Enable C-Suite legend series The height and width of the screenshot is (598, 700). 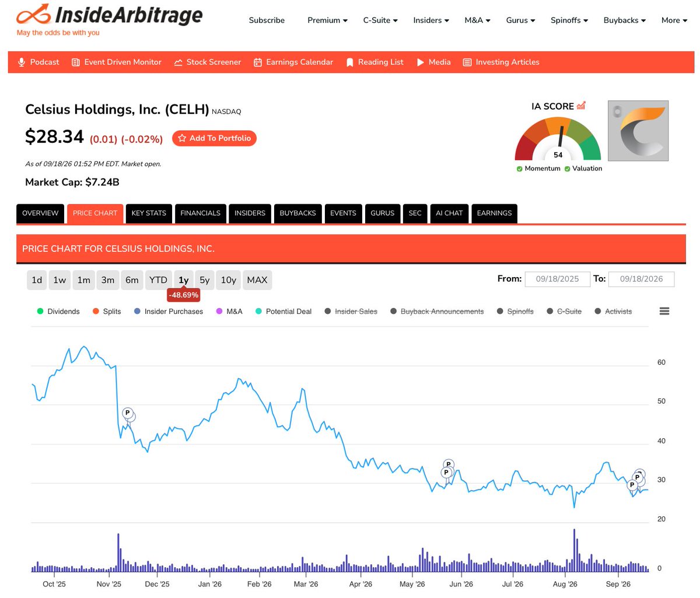[564, 312]
